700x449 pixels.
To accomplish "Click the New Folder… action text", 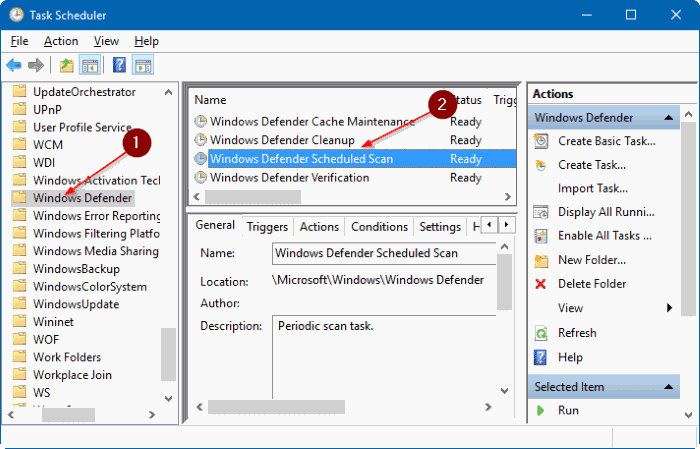I will tap(592, 260).
